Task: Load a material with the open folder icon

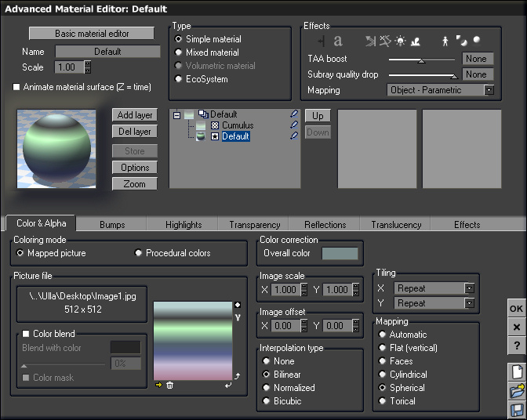Action: 517,392
